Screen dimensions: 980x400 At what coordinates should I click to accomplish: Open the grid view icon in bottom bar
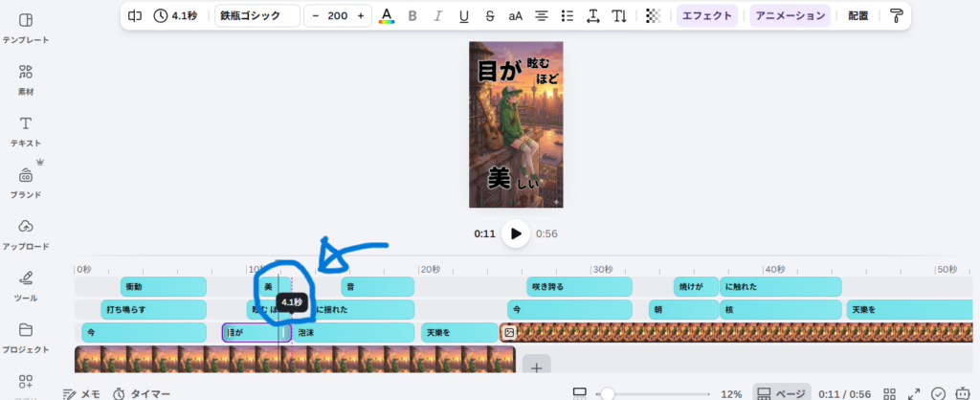(x=889, y=394)
